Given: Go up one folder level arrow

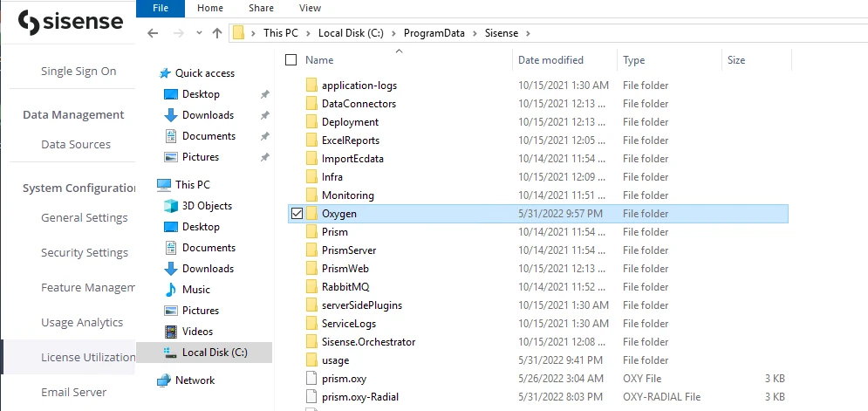Looking at the screenshot, I should pos(217,33).
